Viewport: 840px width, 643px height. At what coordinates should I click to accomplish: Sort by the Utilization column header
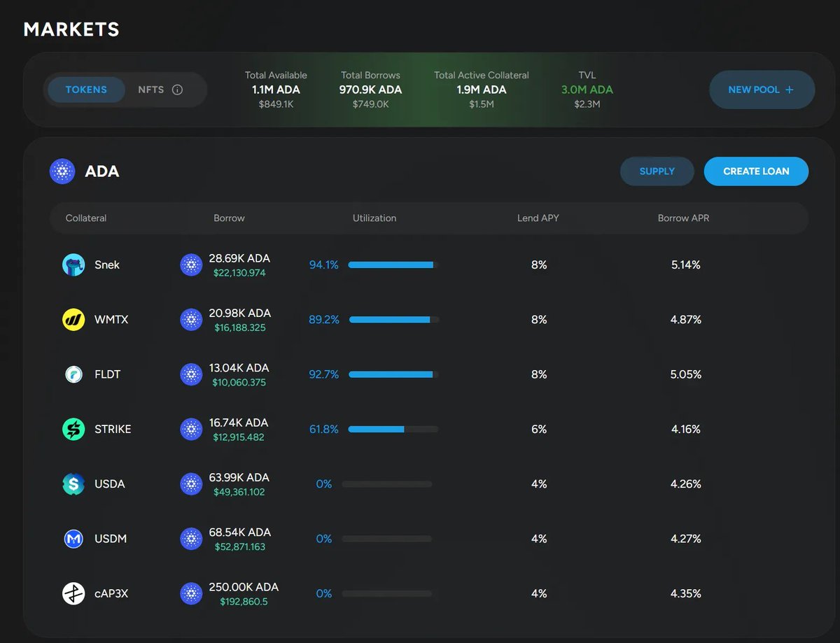point(374,218)
